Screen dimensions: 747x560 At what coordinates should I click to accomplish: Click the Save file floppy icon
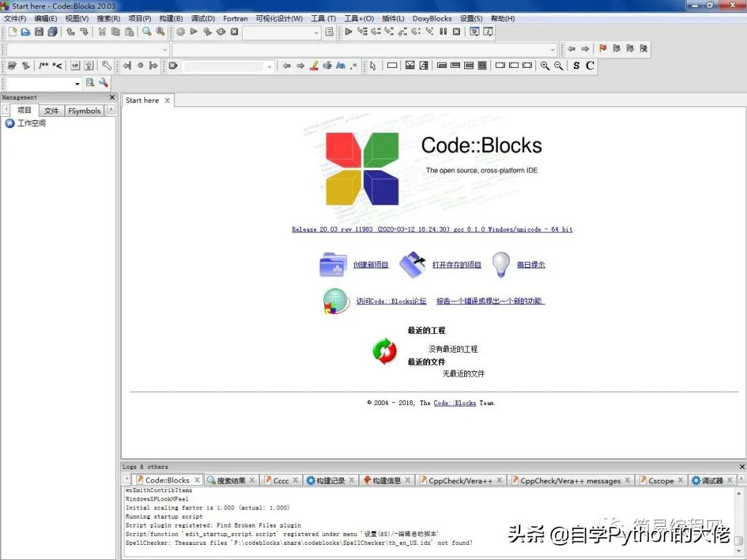pos(39,31)
